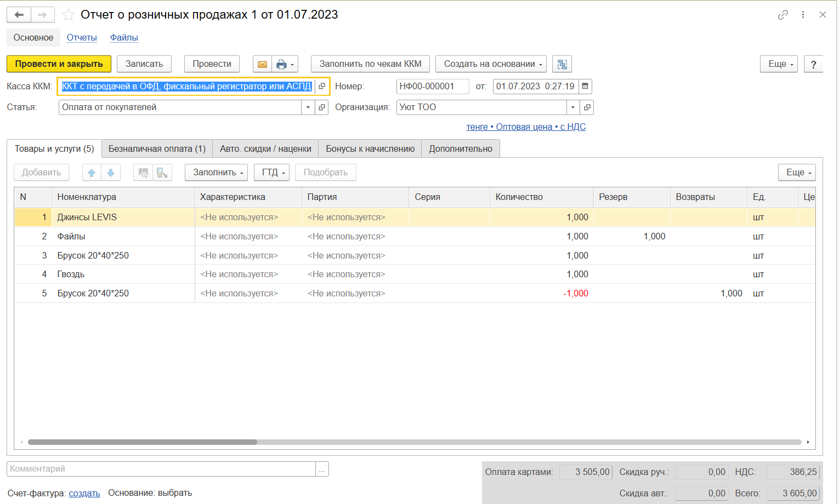Open the Создать на основании dropdown
Screen dimensions: 839x504
click(x=491, y=64)
